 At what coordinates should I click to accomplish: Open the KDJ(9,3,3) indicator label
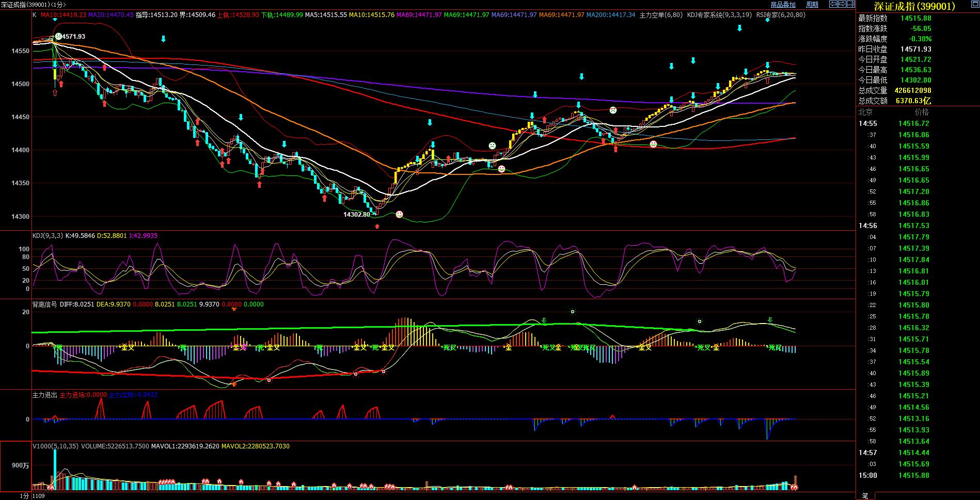pos(48,236)
